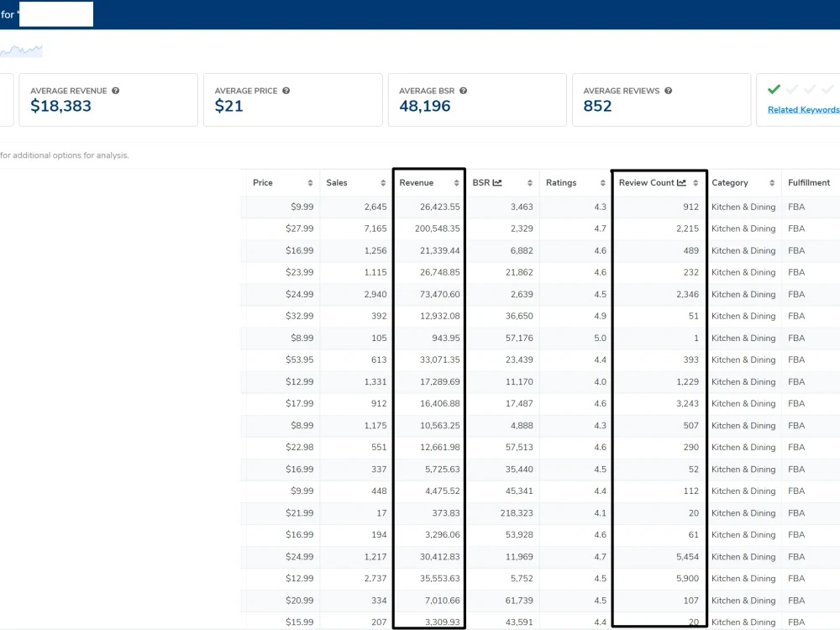Click rating cell 4.0

tap(600, 382)
